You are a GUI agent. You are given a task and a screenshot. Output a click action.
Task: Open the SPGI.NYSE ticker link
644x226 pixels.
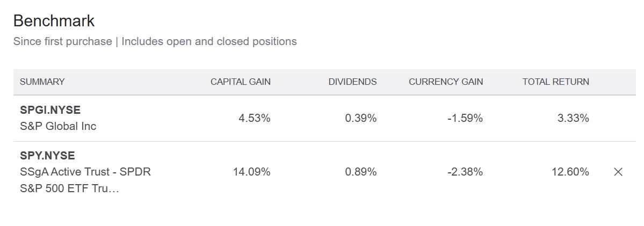coord(50,110)
